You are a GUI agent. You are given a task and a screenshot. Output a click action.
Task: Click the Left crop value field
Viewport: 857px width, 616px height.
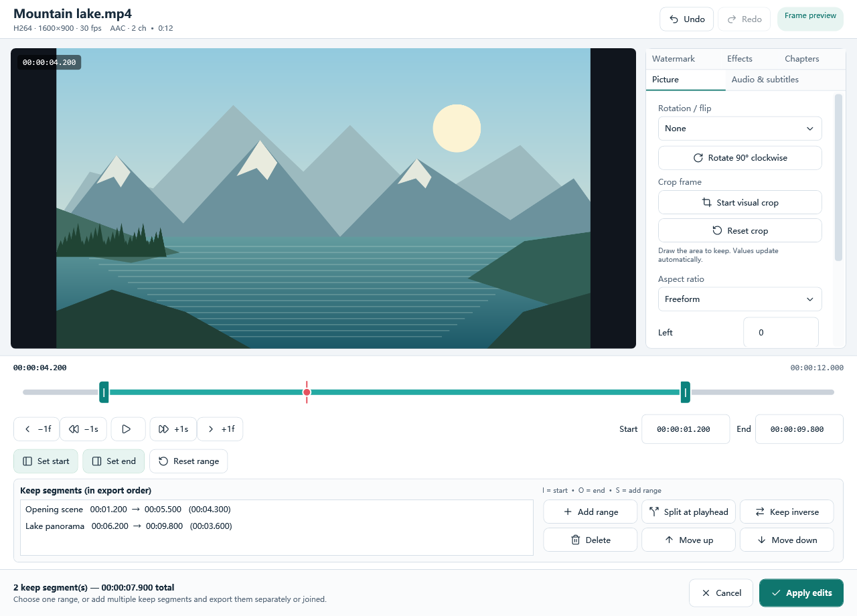pyautogui.click(x=781, y=333)
